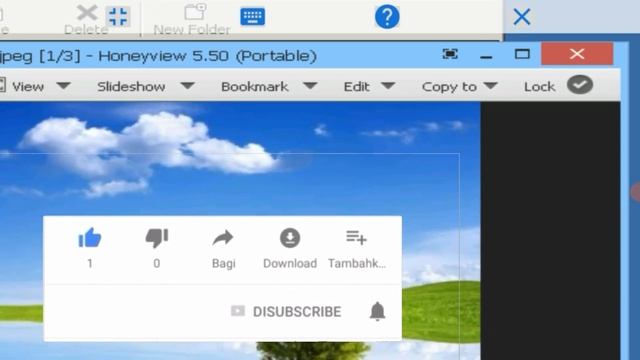Click the video icon beside DISUBSCRIBE
This screenshot has width=640, height=360.
tap(238, 311)
